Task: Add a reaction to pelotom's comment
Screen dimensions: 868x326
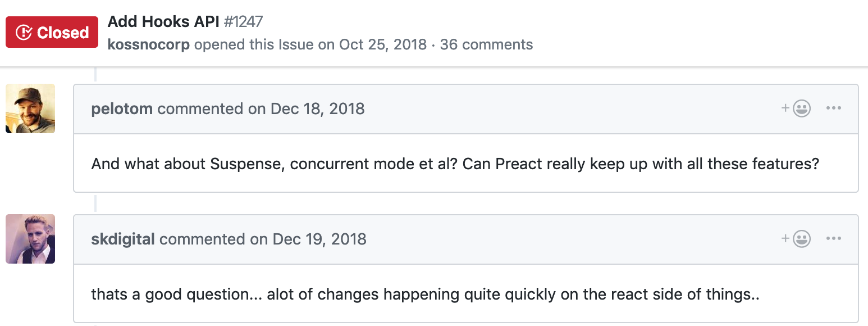Action: (796, 108)
